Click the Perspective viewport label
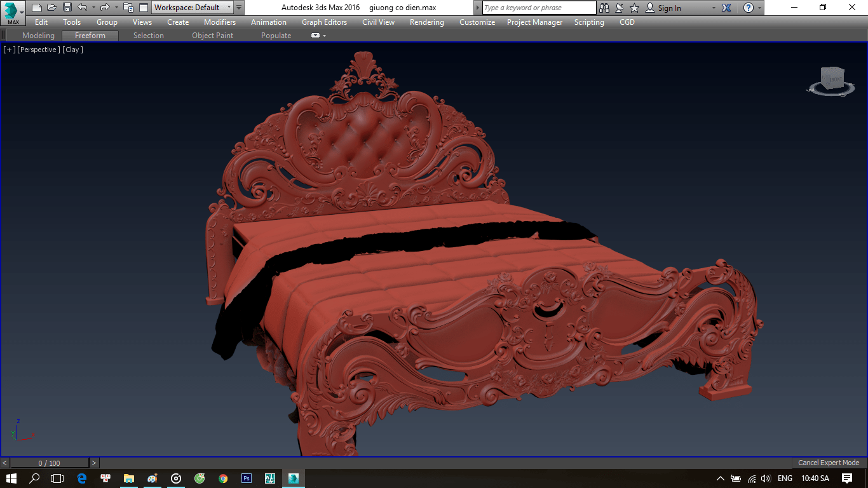 (39, 50)
